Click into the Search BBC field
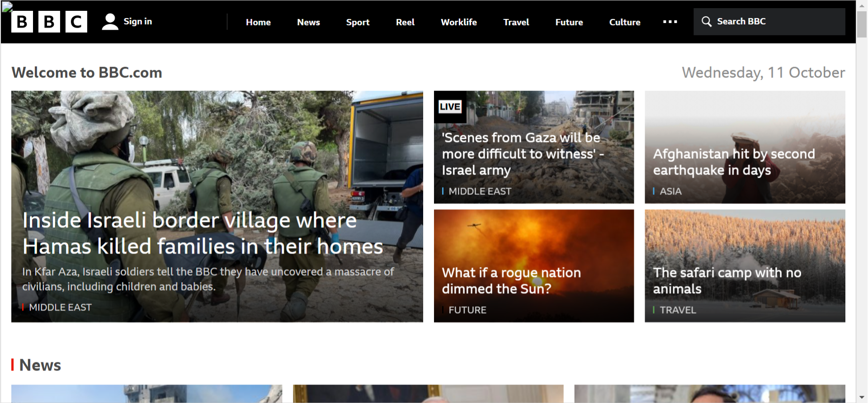The width and height of the screenshot is (868, 403). (x=769, y=22)
